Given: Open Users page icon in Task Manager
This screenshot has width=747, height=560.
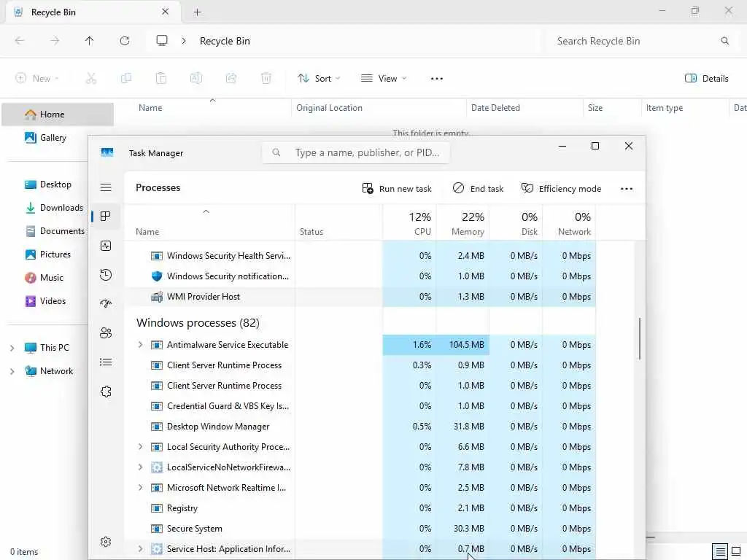Looking at the screenshot, I should click(x=106, y=332).
